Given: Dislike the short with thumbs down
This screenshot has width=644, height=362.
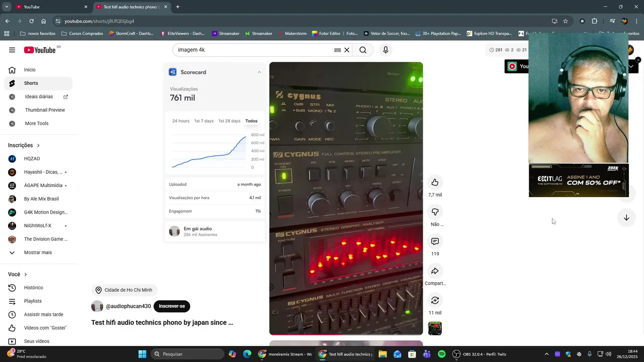Looking at the screenshot, I should click(435, 212).
